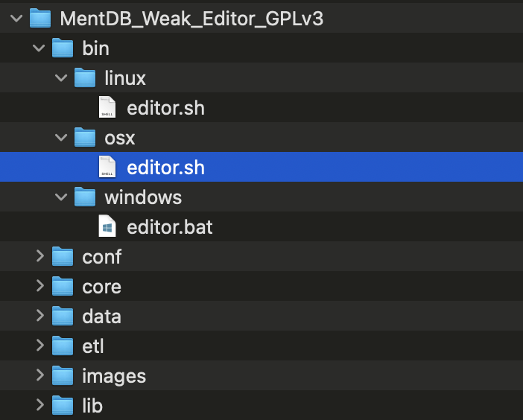Click the conf folder icon
This screenshot has height=420, width=523.
click(x=63, y=257)
